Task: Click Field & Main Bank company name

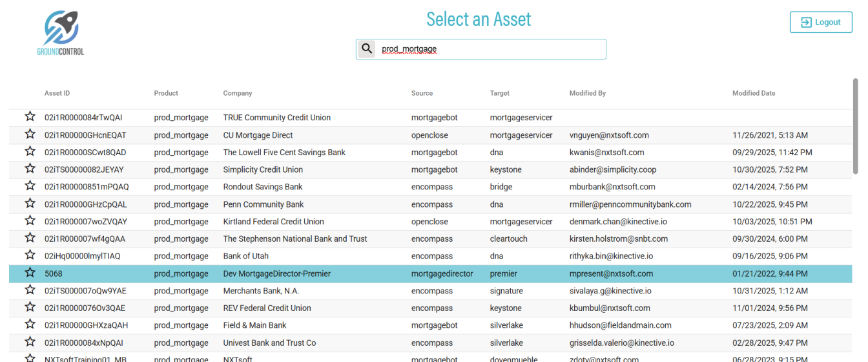Action: coord(255,325)
